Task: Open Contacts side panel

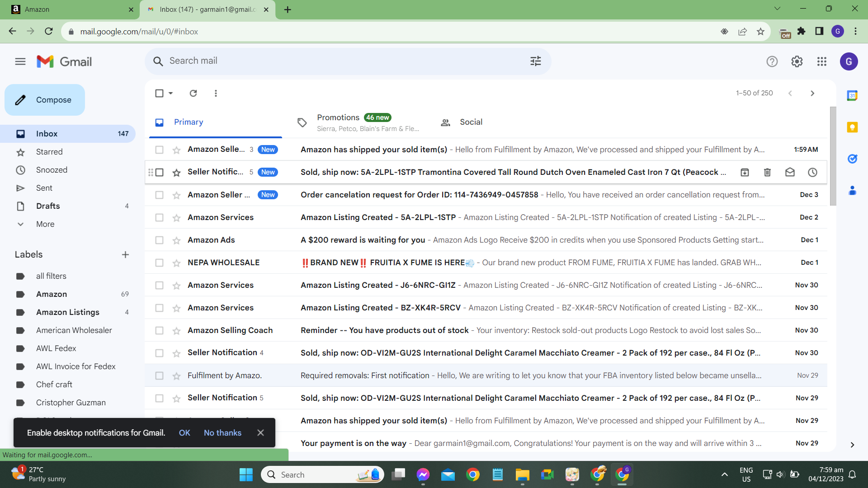Action: [x=852, y=190]
